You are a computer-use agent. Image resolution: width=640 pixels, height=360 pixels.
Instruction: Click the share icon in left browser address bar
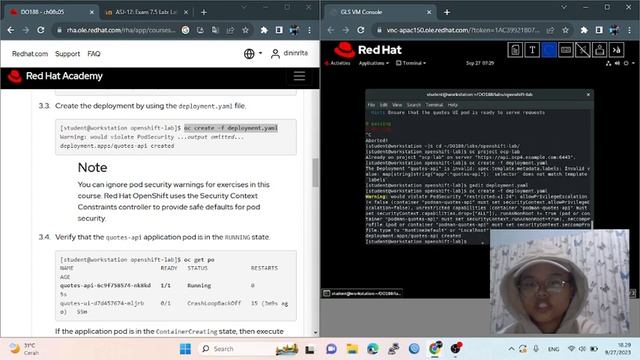[x=231, y=30]
